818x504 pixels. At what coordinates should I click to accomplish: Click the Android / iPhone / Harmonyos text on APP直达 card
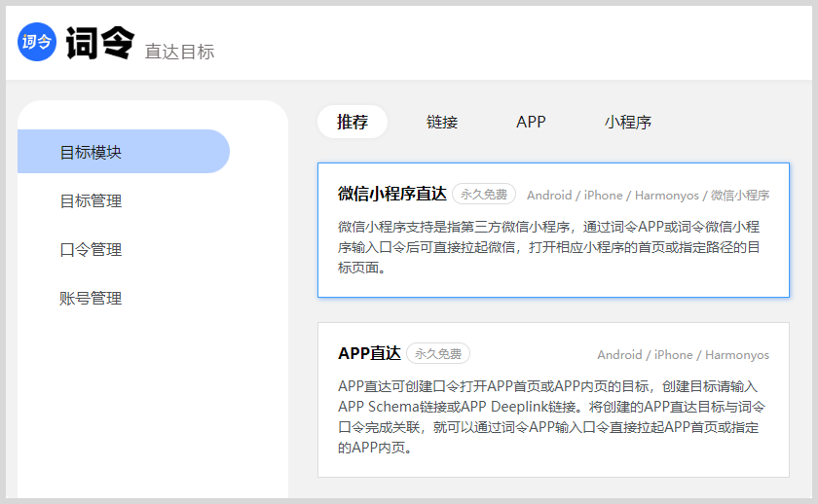pos(683,355)
